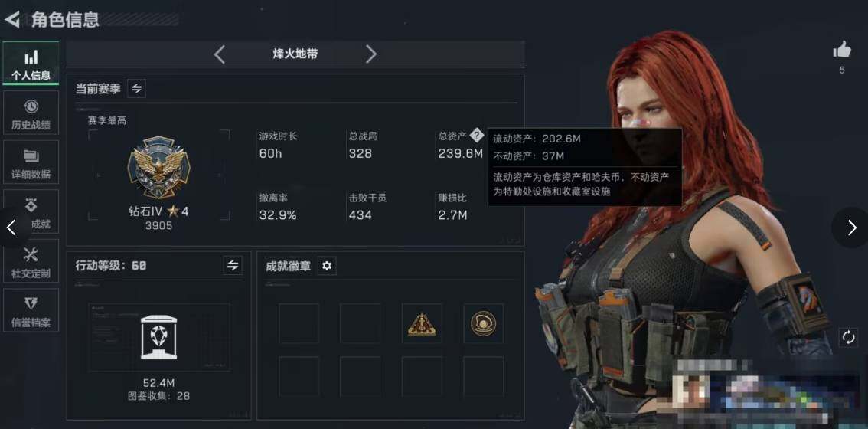
Task: Open the 总资产 question mark help icon
Action: pyautogui.click(x=477, y=136)
